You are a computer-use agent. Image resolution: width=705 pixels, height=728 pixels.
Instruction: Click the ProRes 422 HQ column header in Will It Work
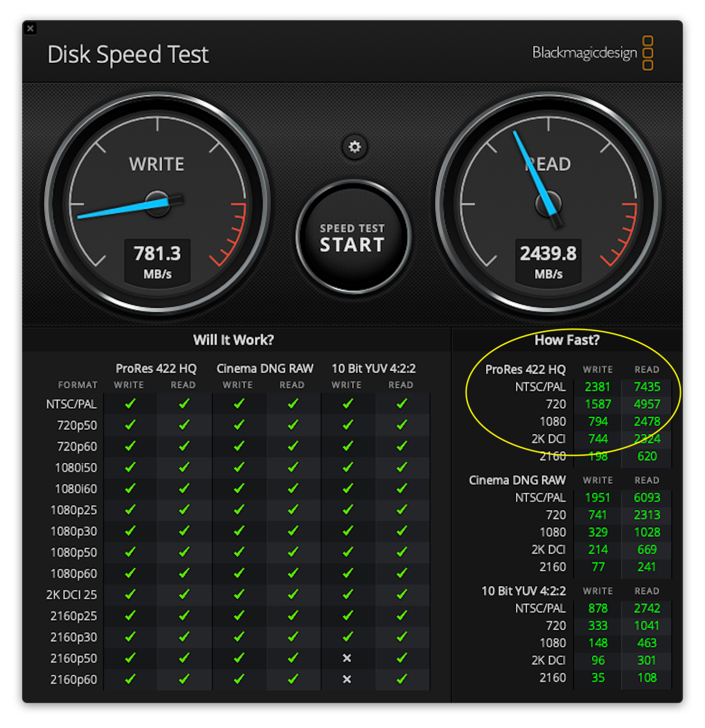(x=156, y=369)
